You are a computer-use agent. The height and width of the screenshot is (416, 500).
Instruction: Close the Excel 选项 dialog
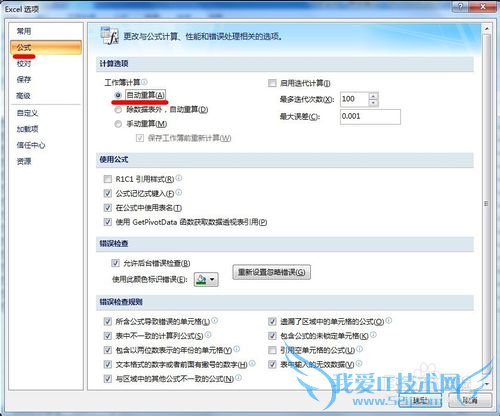[483, 6]
